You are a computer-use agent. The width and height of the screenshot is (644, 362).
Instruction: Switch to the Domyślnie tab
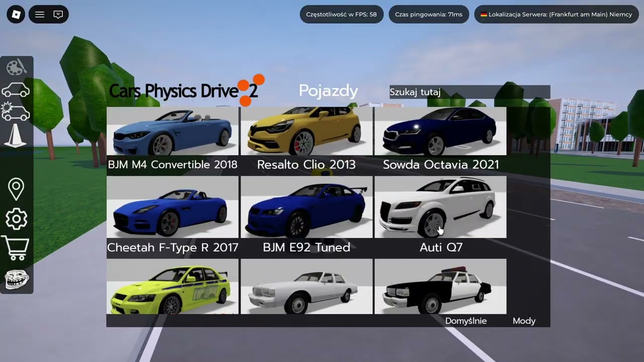pyautogui.click(x=466, y=321)
